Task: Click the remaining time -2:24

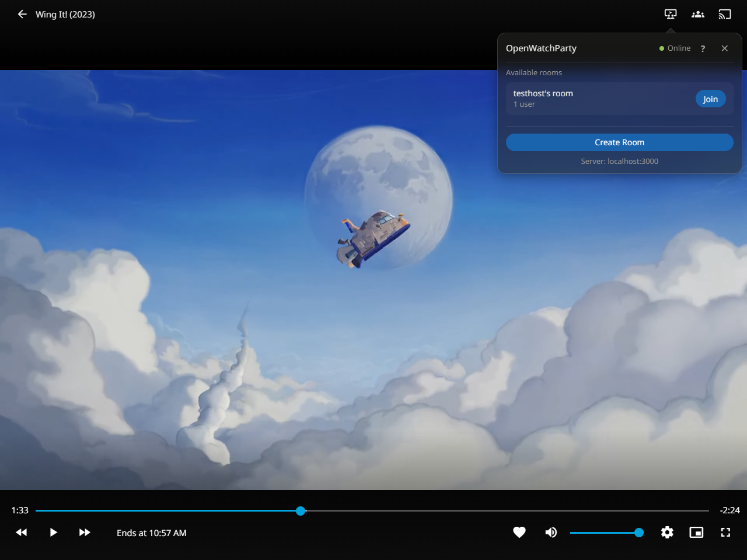Action: pos(729,510)
